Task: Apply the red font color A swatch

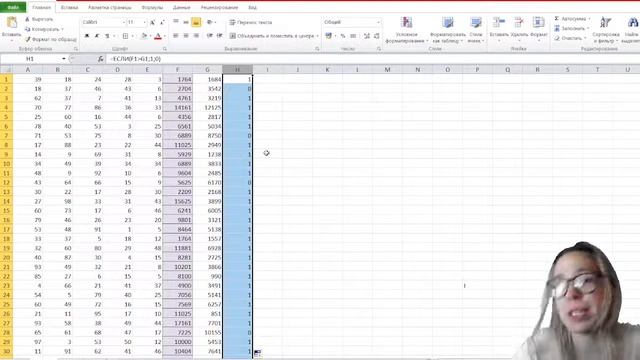Action: click(x=158, y=36)
